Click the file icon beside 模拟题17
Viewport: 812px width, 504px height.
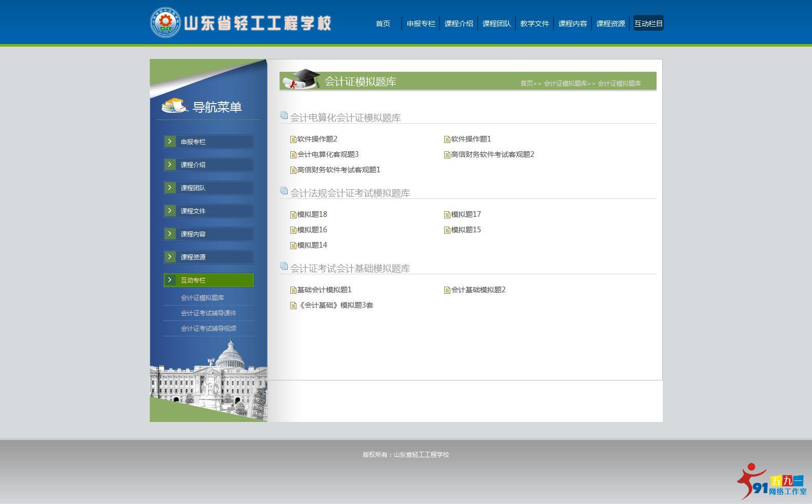(x=447, y=215)
